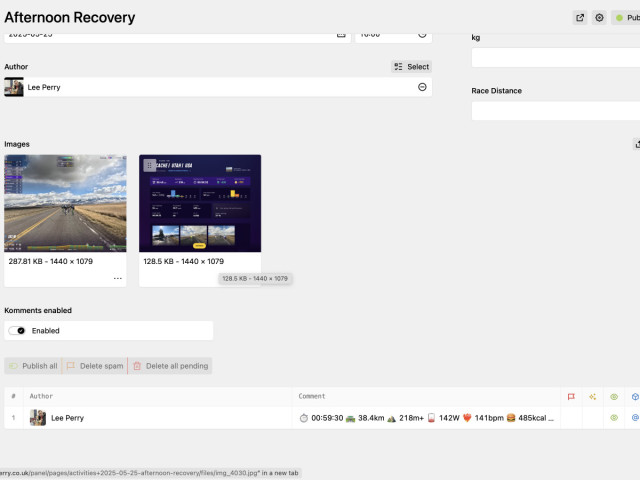This screenshot has width=640, height=480.
Task: Open the page in a new tab icon
Action: [x=580, y=18]
